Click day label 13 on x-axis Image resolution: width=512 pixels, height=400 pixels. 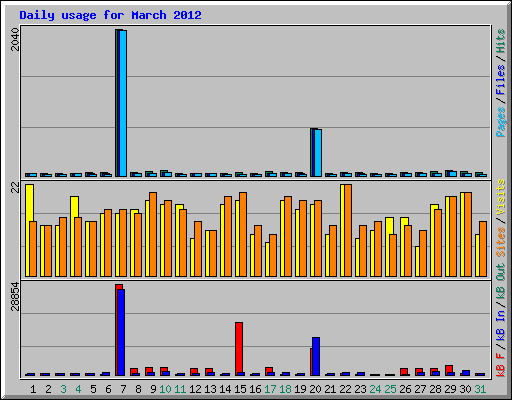pyautogui.click(x=210, y=389)
